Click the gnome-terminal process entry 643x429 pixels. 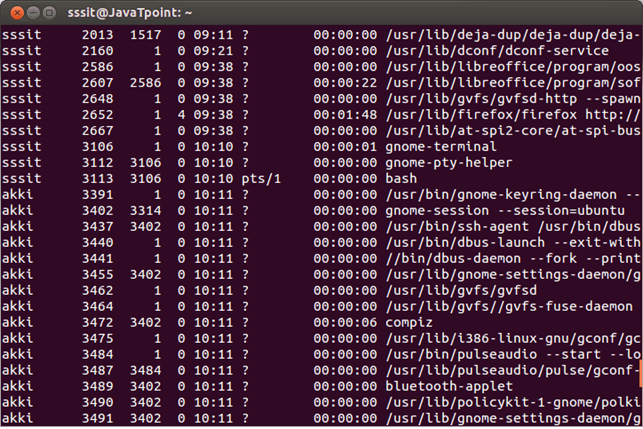[441, 147]
